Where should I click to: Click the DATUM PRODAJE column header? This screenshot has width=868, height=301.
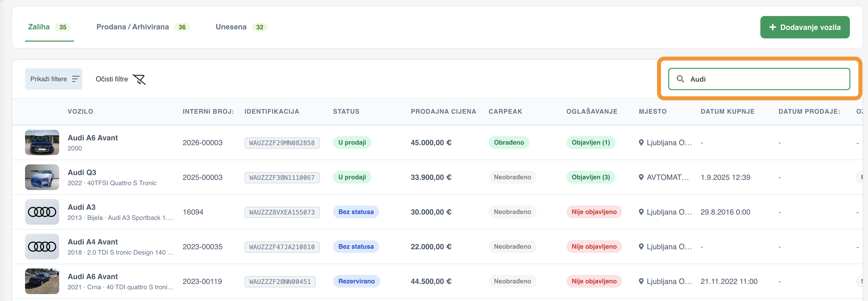pos(809,111)
